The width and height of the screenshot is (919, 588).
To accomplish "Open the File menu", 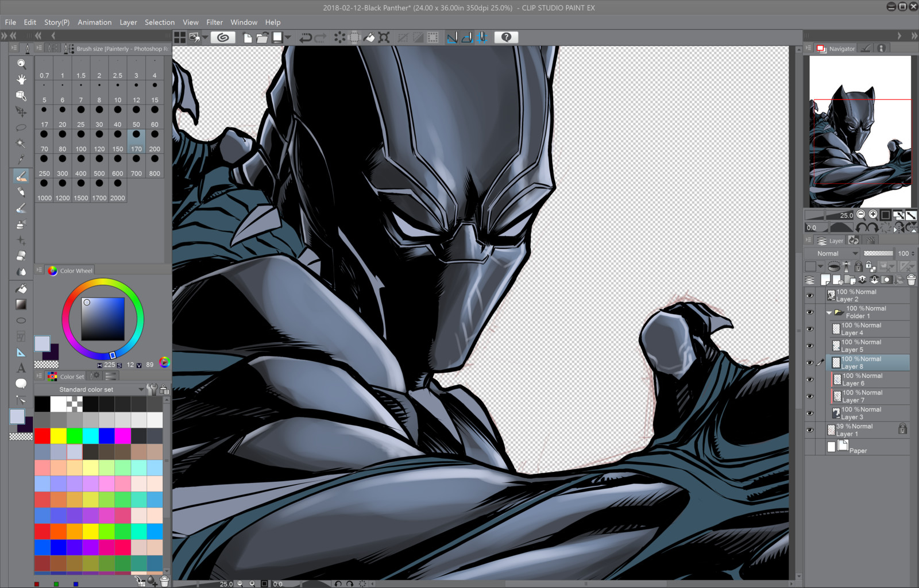I will coord(10,22).
